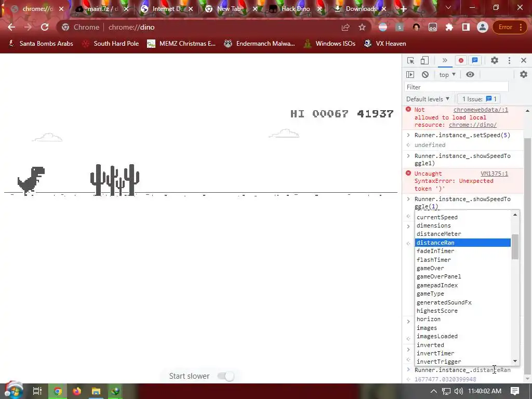Clear the console

coord(425,75)
